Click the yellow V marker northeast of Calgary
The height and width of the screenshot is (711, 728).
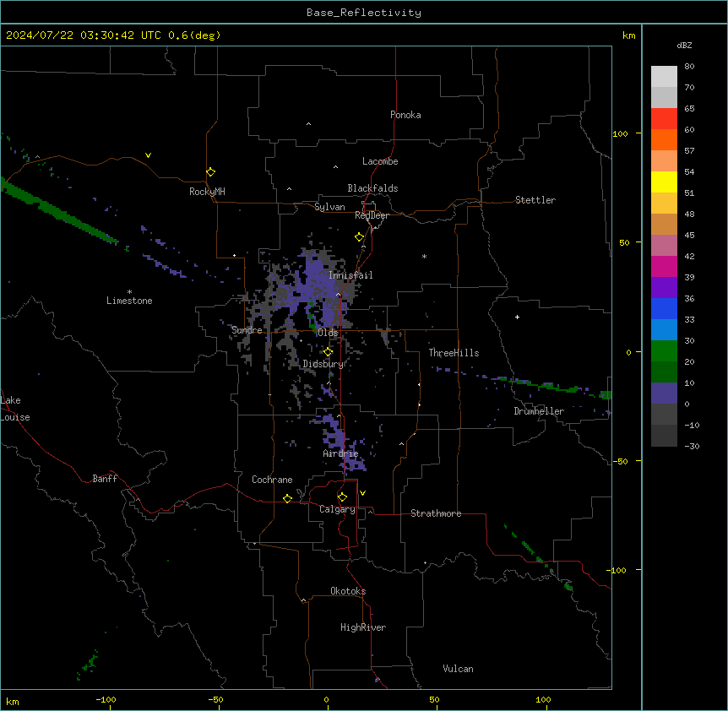click(362, 493)
